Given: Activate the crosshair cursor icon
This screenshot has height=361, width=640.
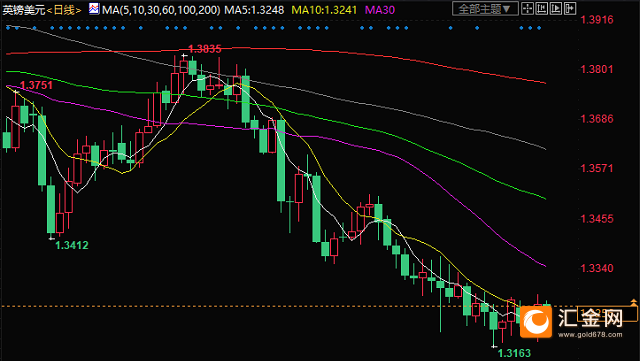Looking at the screenshot, I should pyautogui.click(x=528, y=9).
